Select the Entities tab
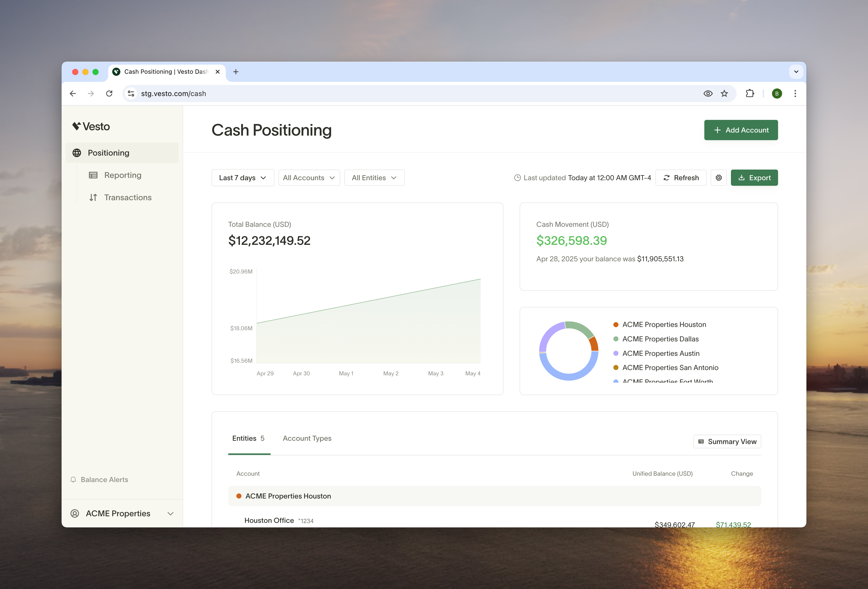 (248, 438)
